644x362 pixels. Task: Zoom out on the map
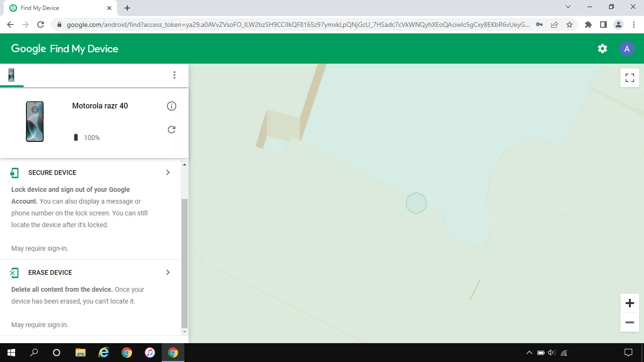tap(629, 322)
